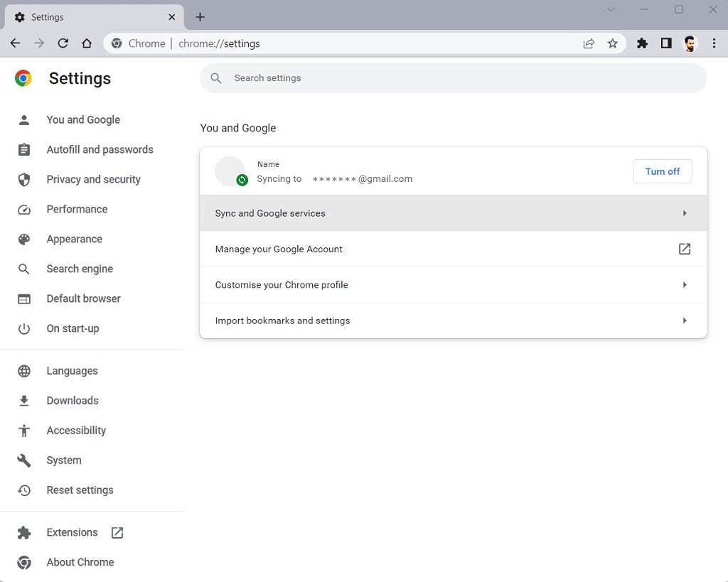Click the Chrome icon beside About Chrome
This screenshot has width=728, height=582.
[24, 563]
